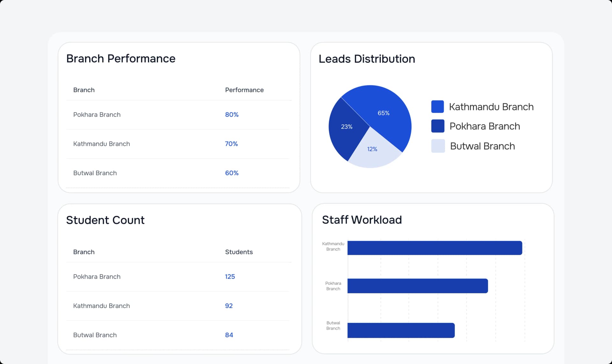This screenshot has width=612, height=364.
Task: Click the 70% performance value for Kathmandu
Action: [231, 144]
